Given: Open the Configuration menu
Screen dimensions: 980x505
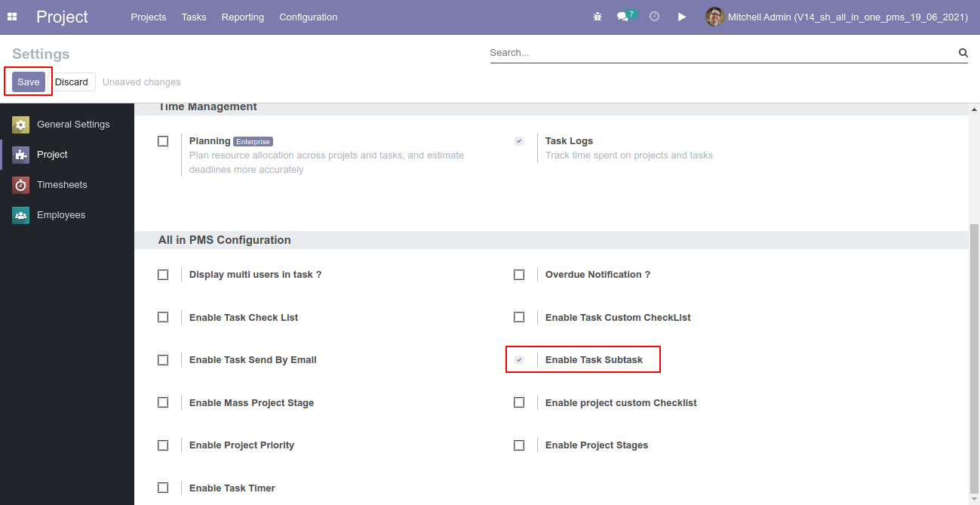Looking at the screenshot, I should (309, 17).
